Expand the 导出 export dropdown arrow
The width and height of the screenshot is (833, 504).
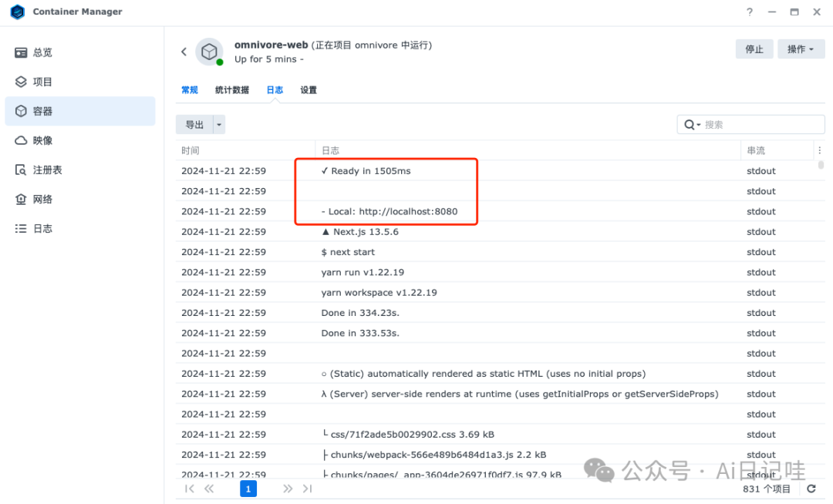click(219, 125)
